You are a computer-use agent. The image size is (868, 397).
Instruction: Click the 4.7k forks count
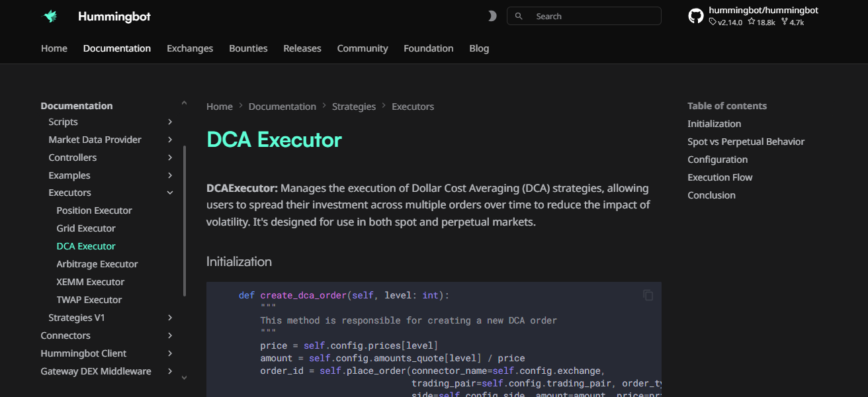coord(792,22)
